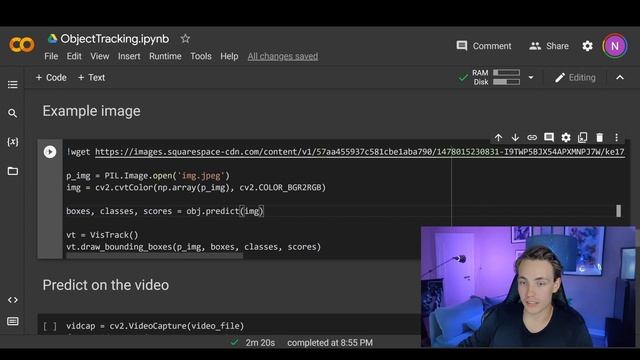This screenshot has height=360, width=640.
Task: Open Colab settings gear in header
Action: point(587,46)
